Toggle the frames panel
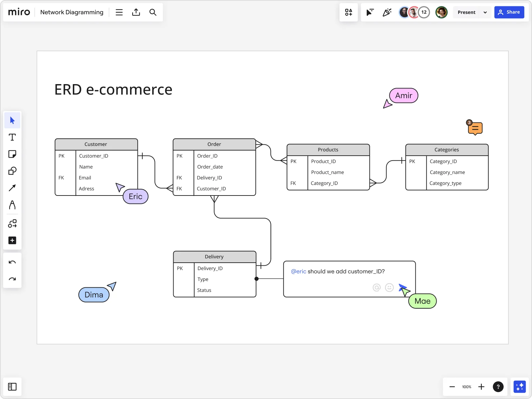Screen dimensions: 532x399 12,387
